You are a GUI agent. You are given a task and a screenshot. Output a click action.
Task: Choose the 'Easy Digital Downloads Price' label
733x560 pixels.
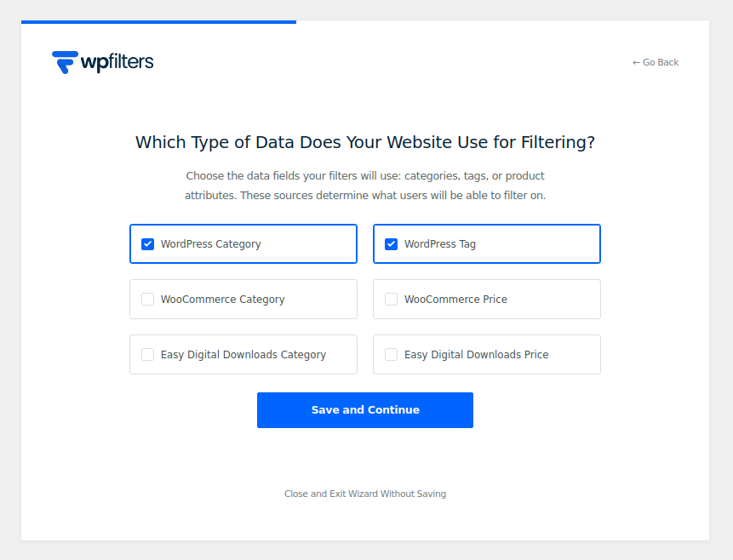point(476,355)
